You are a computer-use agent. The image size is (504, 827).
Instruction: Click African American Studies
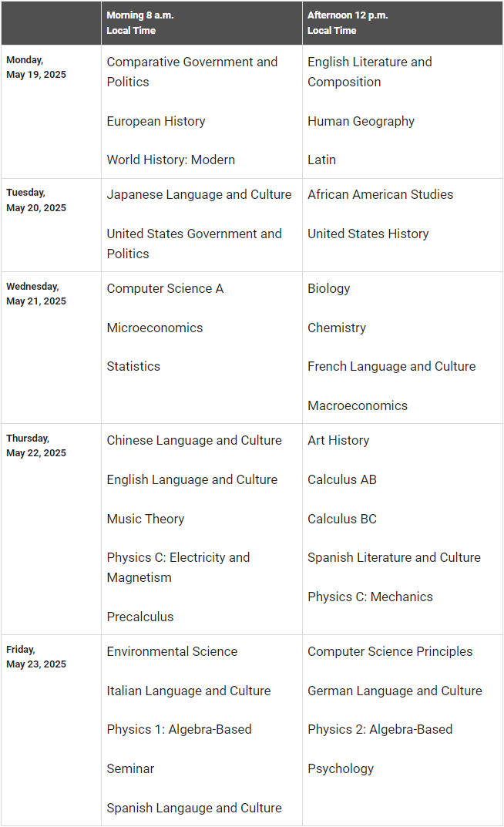380,194
